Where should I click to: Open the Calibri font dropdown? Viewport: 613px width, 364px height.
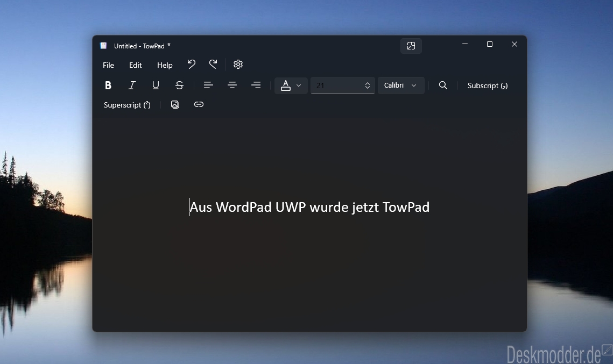click(401, 85)
